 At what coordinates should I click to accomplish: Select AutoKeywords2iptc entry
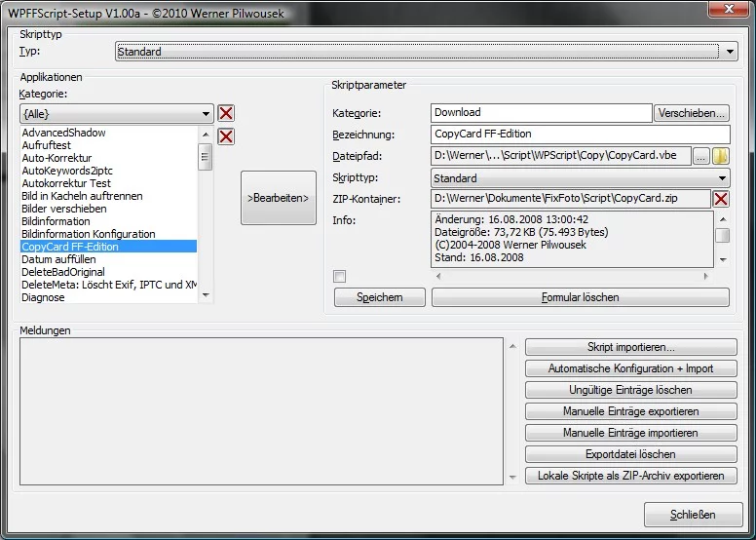[109, 171]
